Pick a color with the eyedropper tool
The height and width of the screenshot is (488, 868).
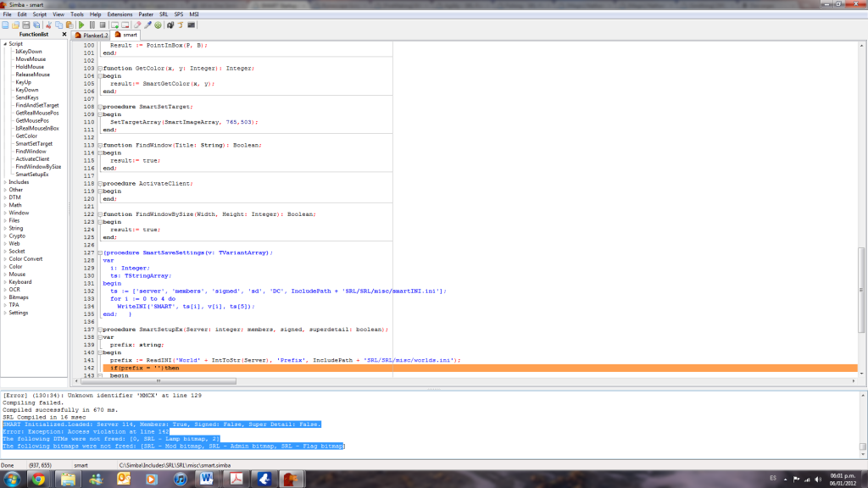tap(147, 25)
